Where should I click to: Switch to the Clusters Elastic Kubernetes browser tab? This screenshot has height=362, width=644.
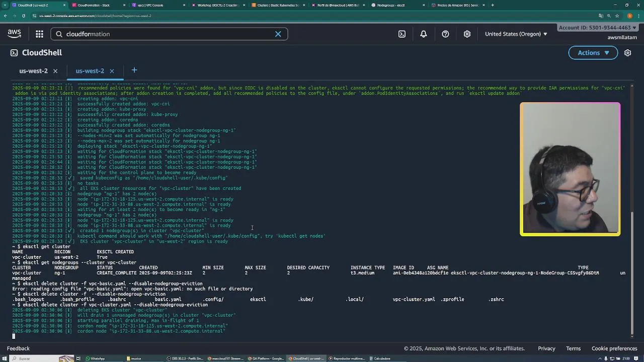(x=277, y=5)
